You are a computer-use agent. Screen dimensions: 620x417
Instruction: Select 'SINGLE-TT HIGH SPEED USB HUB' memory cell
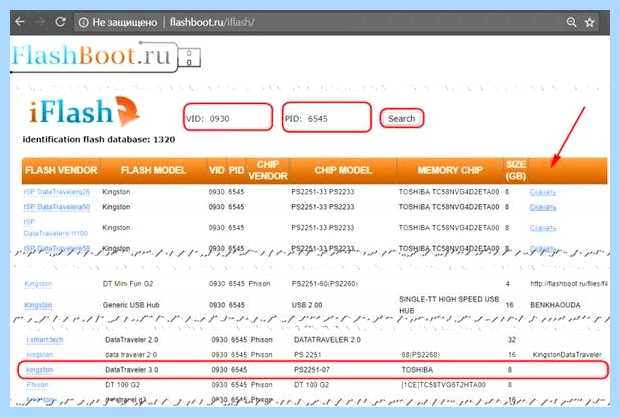449,305
